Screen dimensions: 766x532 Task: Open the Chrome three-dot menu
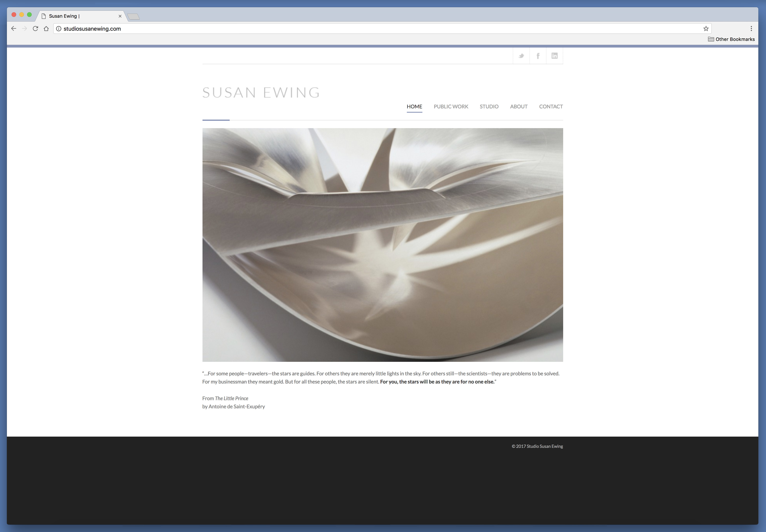pyautogui.click(x=751, y=29)
